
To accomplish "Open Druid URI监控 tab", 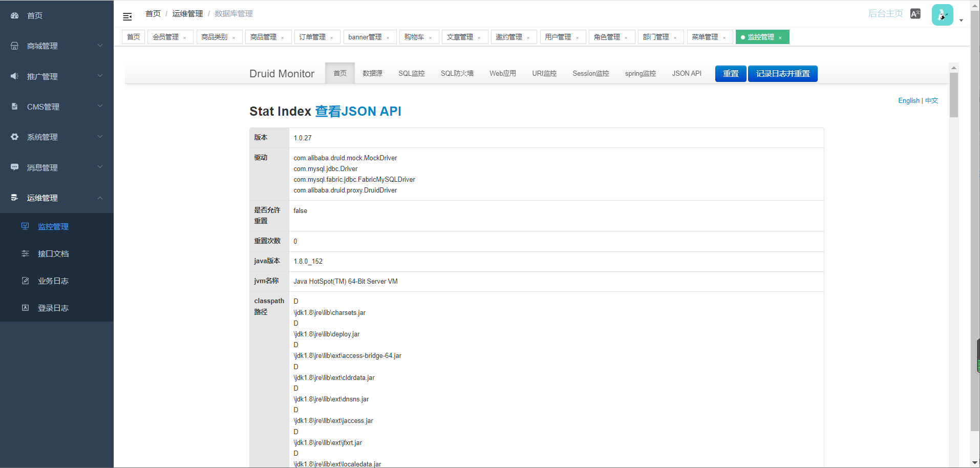I will (544, 73).
